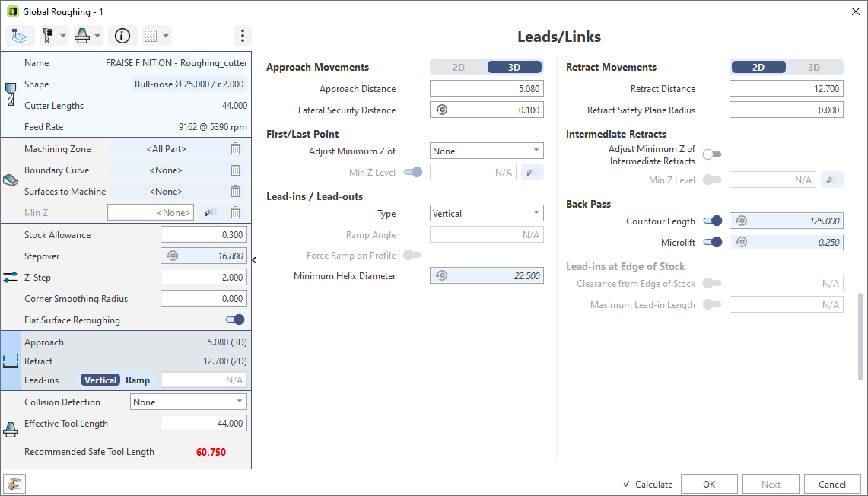Click the Machining Zone All Part field
868x496 pixels.
(x=166, y=149)
